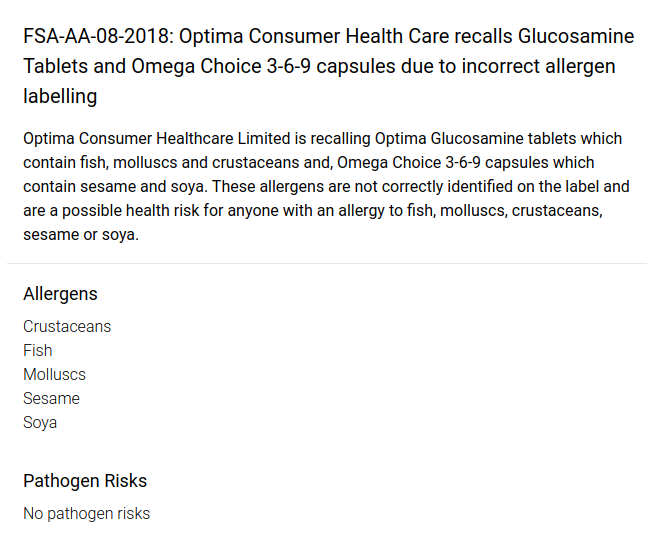Click the recall description paragraph
This screenshot has width=660, height=557.
(326, 187)
